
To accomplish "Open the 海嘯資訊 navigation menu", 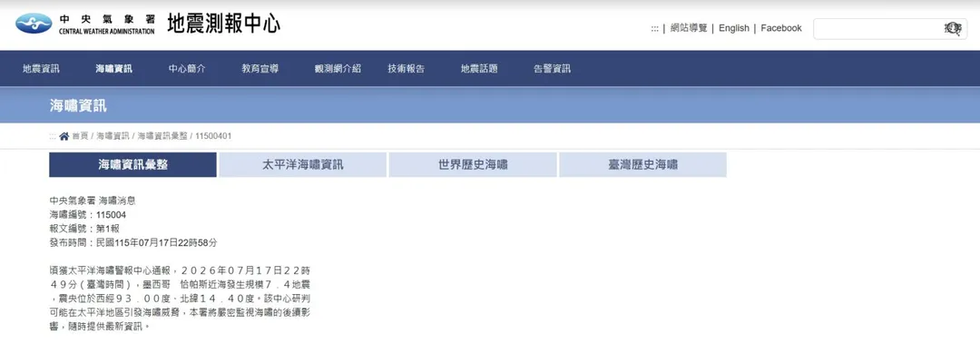I will click(113, 69).
